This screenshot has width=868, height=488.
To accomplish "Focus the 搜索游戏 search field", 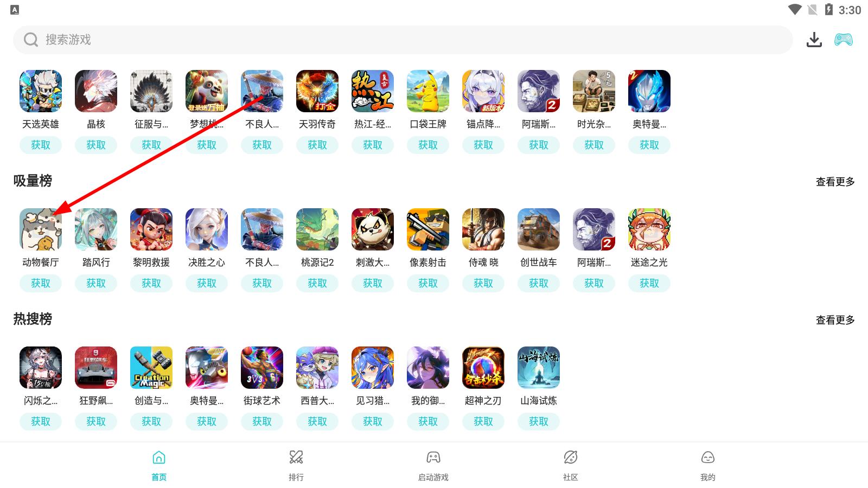I will coord(403,40).
